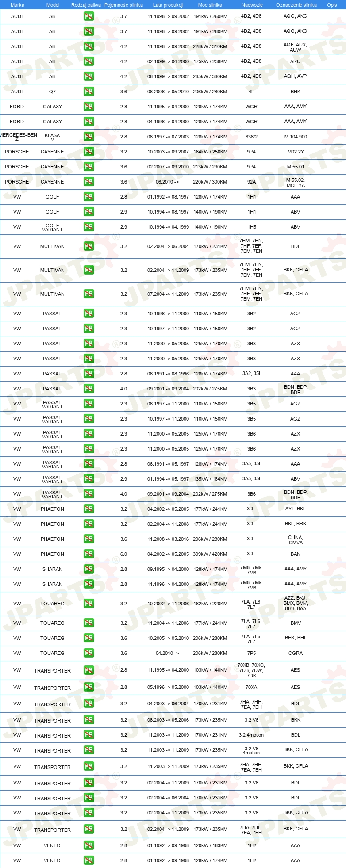The image size is (346, 868).
Task: Click the fuel icon for VW PHAETON AYT, BKL
Action: tap(88, 509)
